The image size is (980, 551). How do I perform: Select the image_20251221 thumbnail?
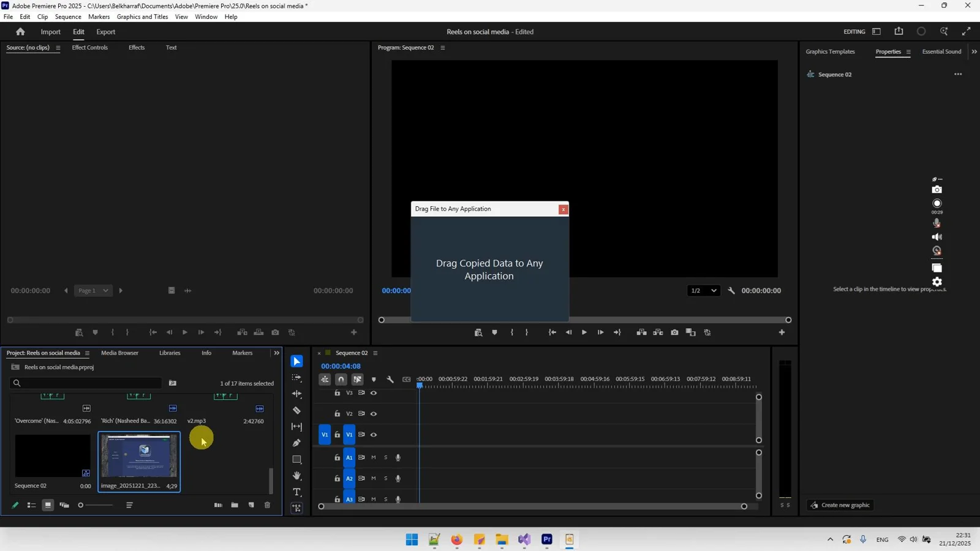coord(139,456)
